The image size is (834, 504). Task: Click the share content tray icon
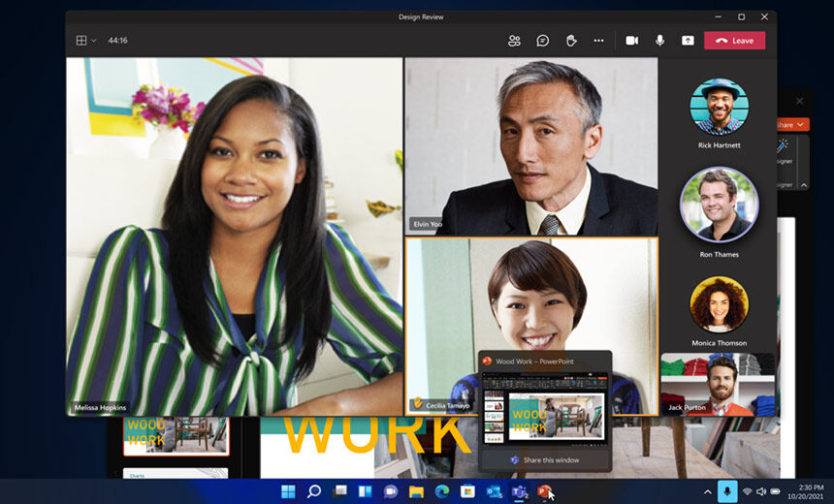pos(688,41)
